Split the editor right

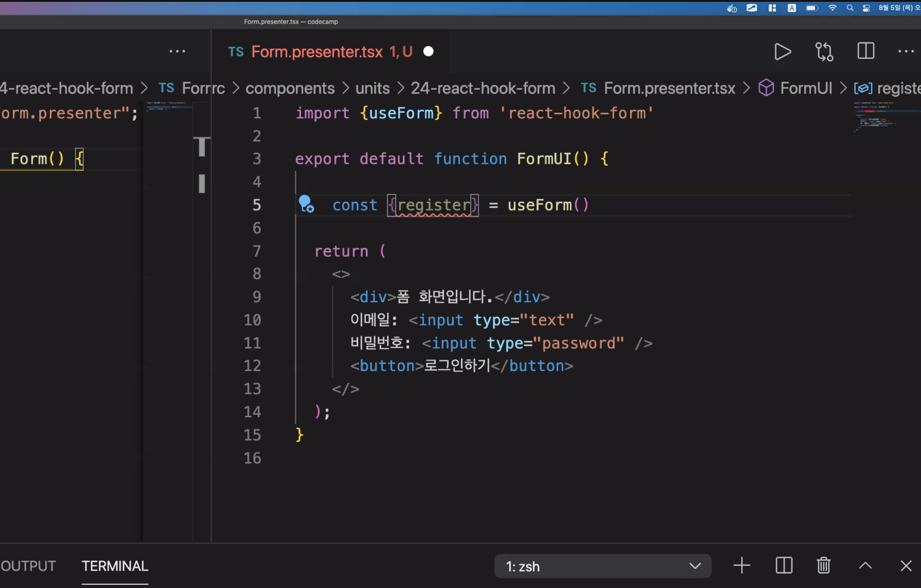(866, 51)
